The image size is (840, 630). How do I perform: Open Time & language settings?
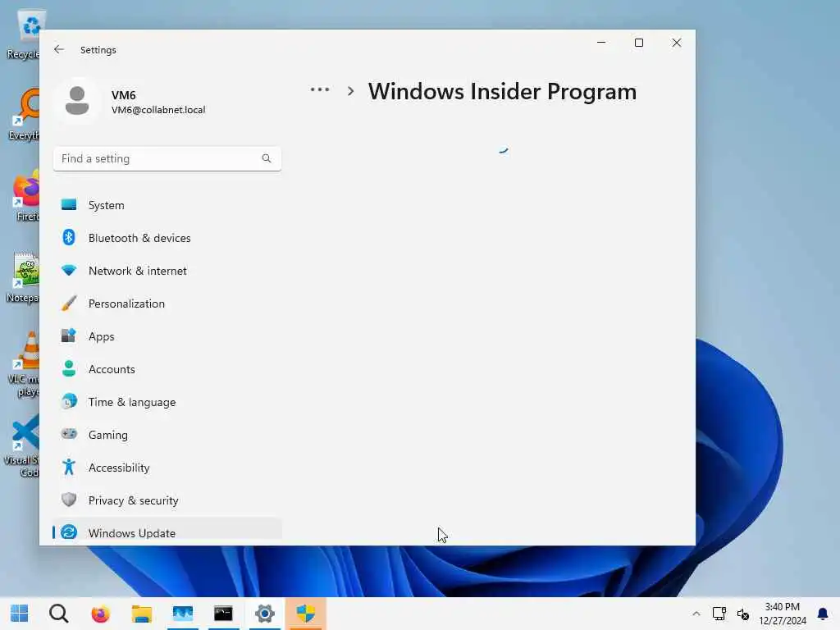coord(167,402)
